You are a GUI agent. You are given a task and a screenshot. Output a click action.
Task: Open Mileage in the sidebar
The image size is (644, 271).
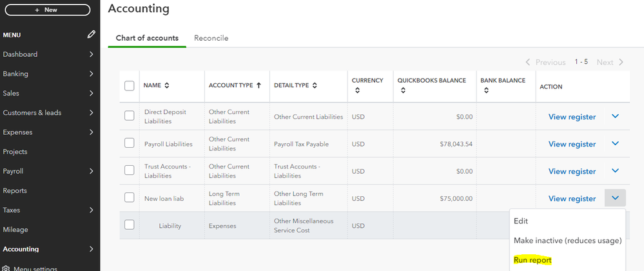pyautogui.click(x=15, y=229)
